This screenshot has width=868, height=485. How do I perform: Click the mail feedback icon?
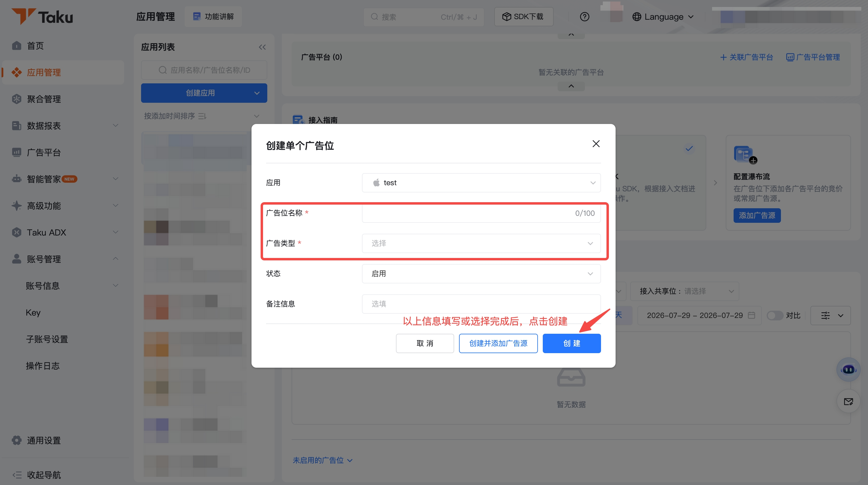(848, 401)
